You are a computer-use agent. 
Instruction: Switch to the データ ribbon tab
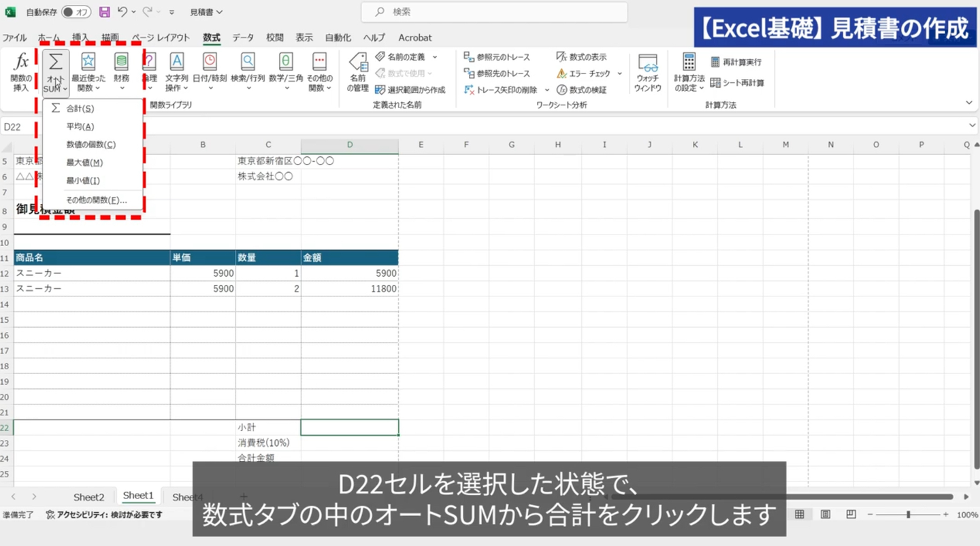[x=243, y=37]
